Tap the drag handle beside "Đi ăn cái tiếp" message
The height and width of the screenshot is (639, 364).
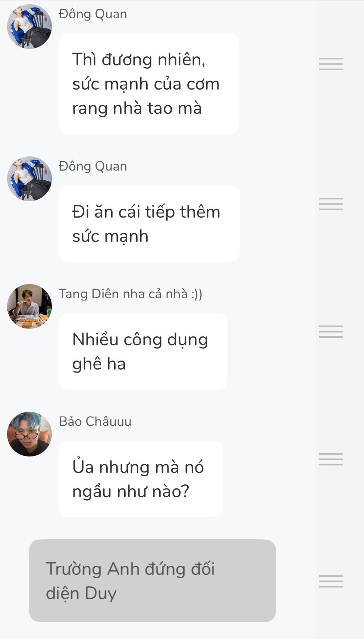pyautogui.click(x=331, y=204)
